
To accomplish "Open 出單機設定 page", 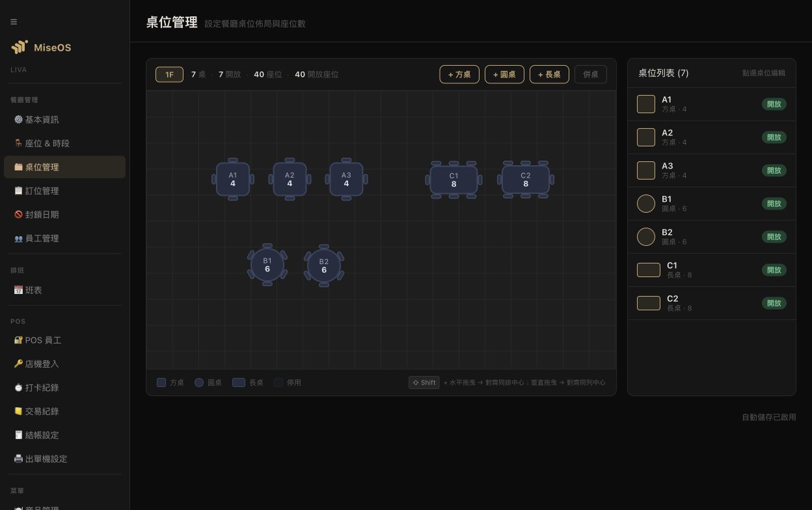I will tap(64, 459).
